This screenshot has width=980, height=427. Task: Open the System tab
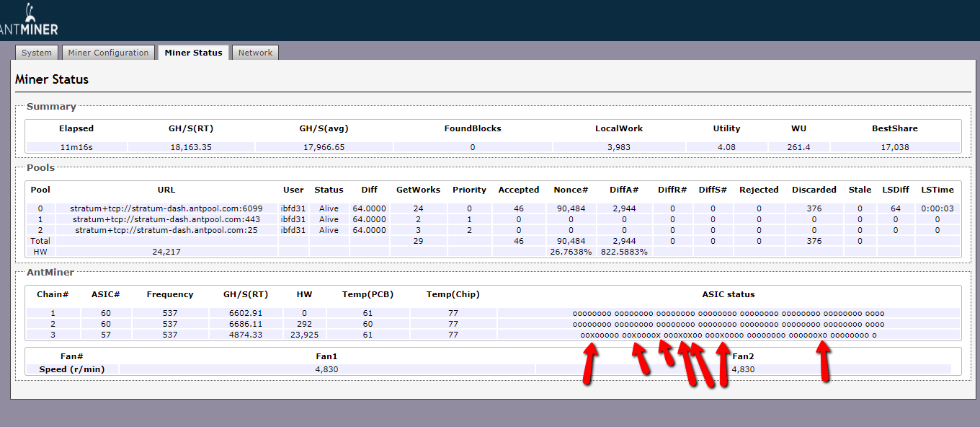tap(36, 53)
